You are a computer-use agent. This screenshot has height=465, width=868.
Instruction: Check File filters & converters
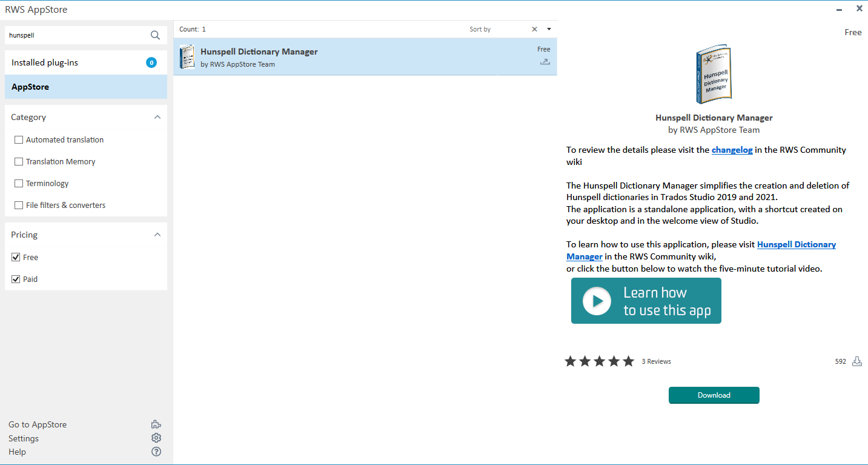coord(19,205)
